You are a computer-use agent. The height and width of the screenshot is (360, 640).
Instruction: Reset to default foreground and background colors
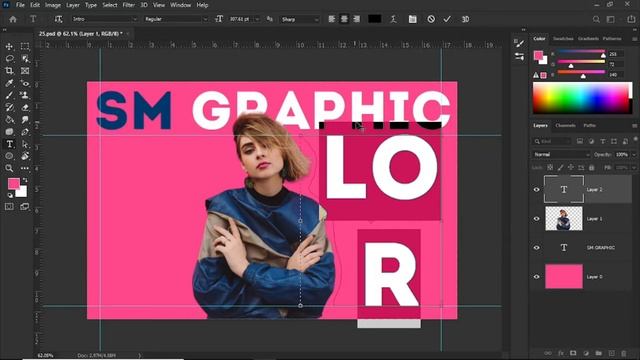pyautogui.click(x=10, y=196)
